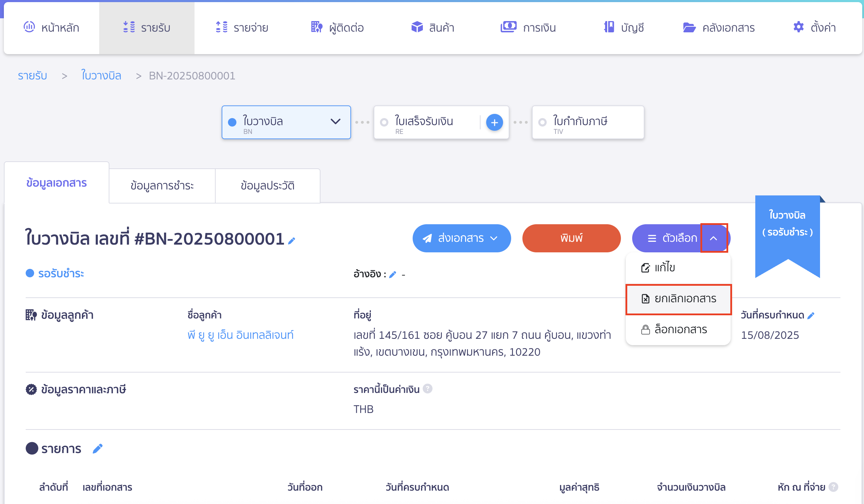This screenshot has width=864, height=504.
Task: Open ใบวางบิล breadcrumb link
Action: [101, 76]
